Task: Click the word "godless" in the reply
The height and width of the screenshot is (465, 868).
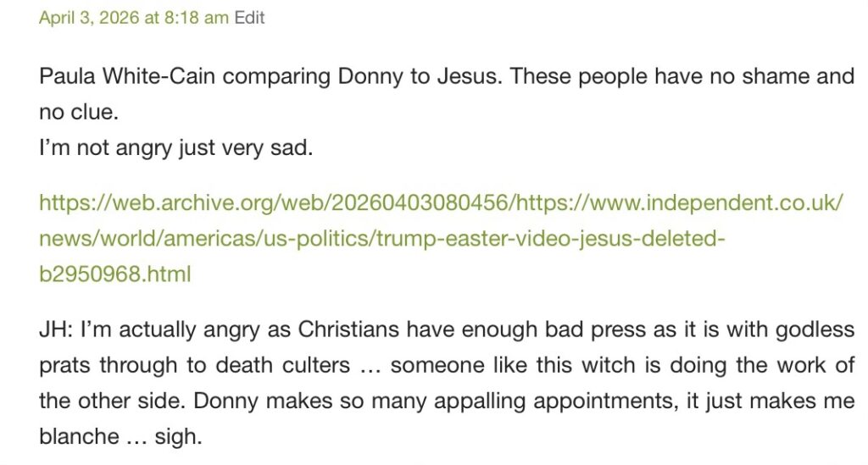Action: point(816,330)
